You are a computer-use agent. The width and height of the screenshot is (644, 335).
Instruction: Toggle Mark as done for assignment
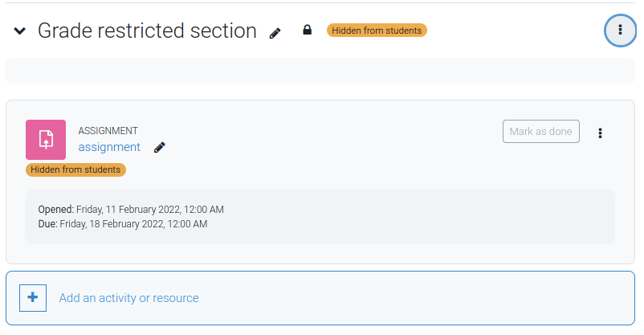point(541,132)
